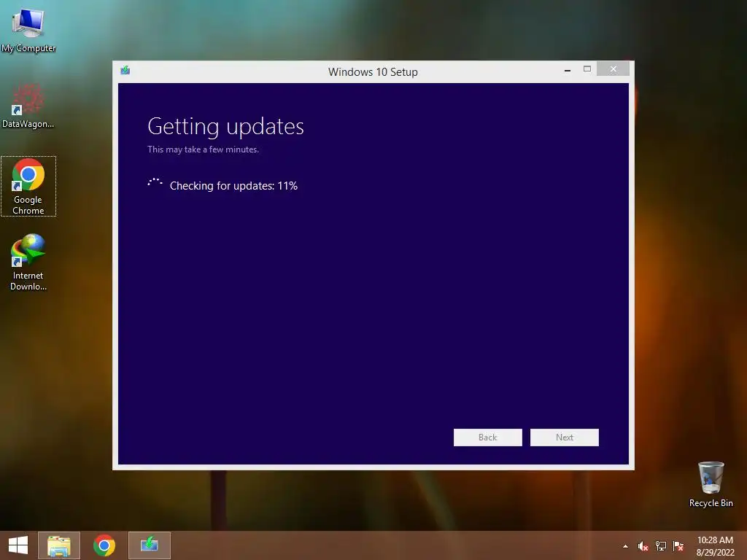The width and height of the screenshot is (747, 560).
Task: Open the taskbar clock showing 10:28 AM
Action: 715,546
